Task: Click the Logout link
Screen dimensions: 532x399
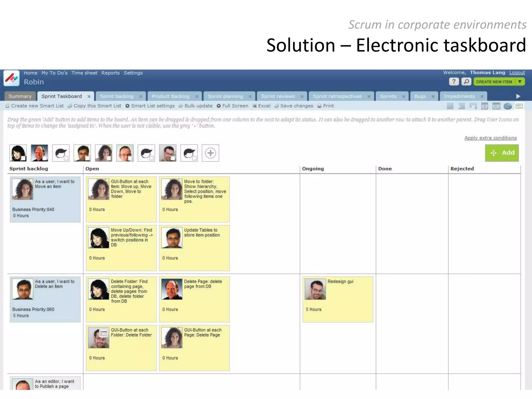Action: (x=517, y=73)
